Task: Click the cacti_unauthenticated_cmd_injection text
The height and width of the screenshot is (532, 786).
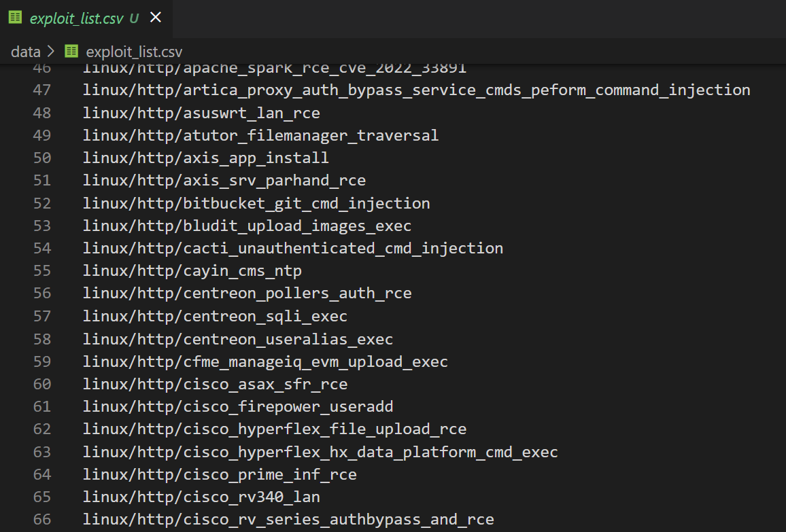Action: pyautogui.click(x=292, y=248)
